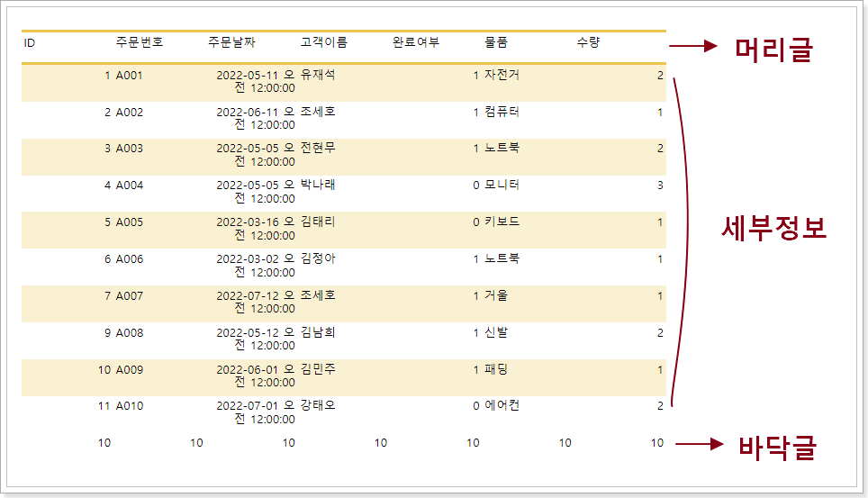
Task: Select customer name 김정아
Action: pos(318,259)
